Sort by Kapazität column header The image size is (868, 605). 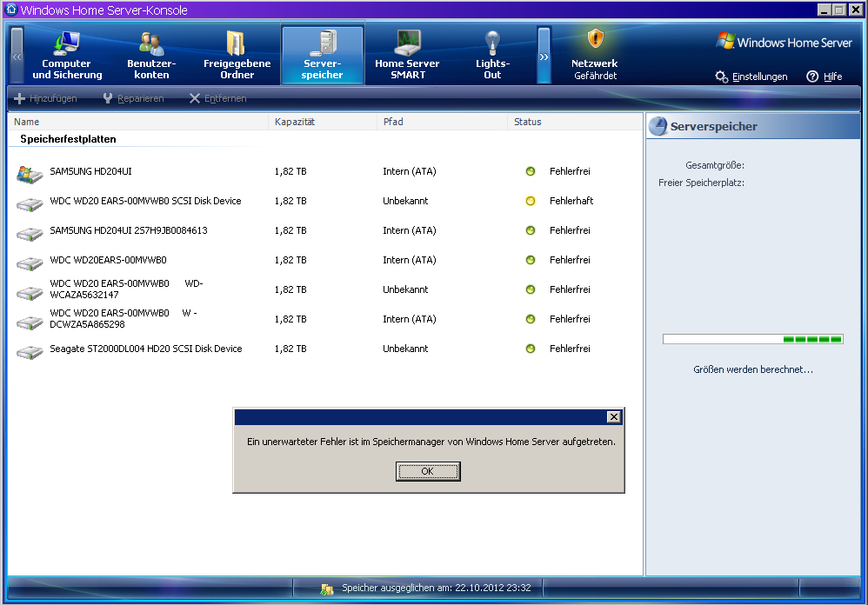pyautogui.click(x=323, y=122)
